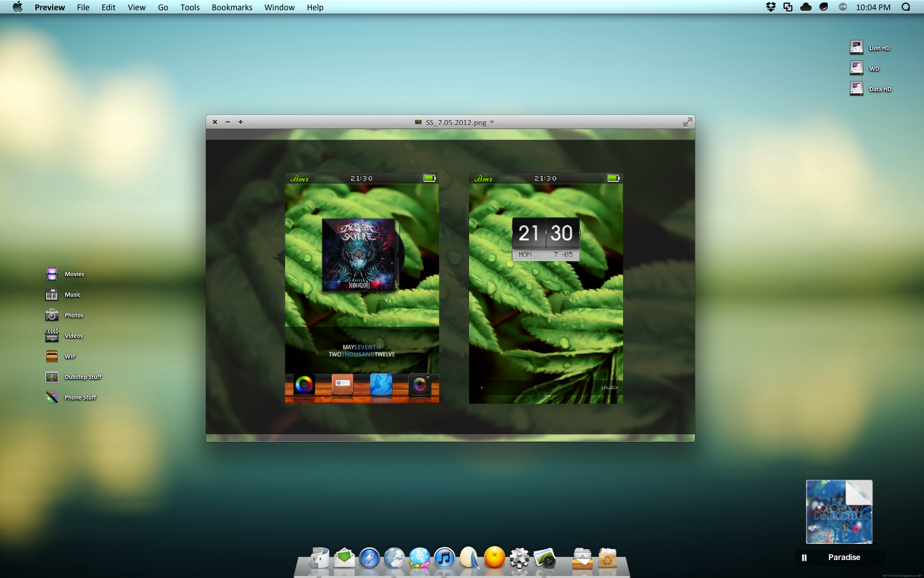The image size is (924, 578).
Task: Click UNLOCK text on right phone screen
Action: [x=610, y=388]
